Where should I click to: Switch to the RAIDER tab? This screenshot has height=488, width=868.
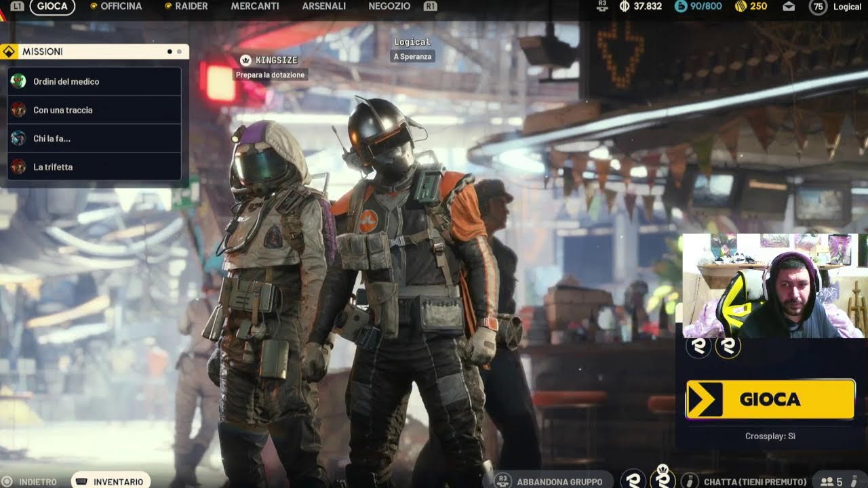[191, 6]
